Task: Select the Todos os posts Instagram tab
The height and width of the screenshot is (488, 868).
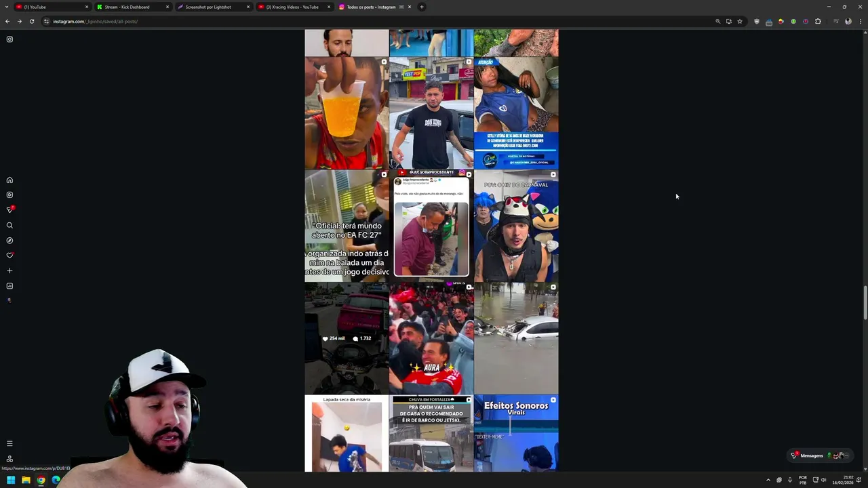Action: [375, 7]
